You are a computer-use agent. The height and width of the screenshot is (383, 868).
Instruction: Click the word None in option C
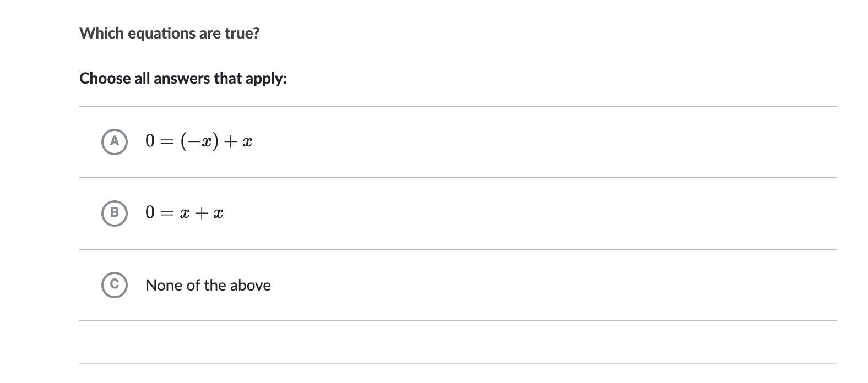[160, 285]
